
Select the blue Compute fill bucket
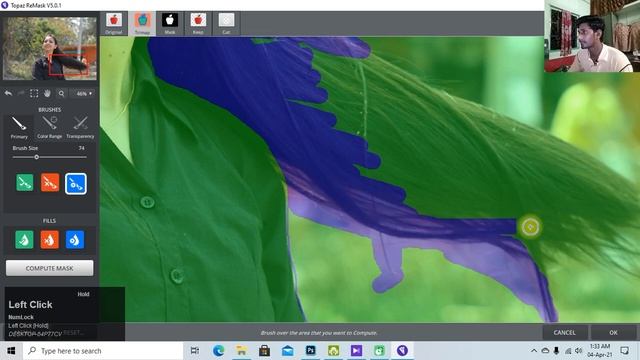coord(75,240)
